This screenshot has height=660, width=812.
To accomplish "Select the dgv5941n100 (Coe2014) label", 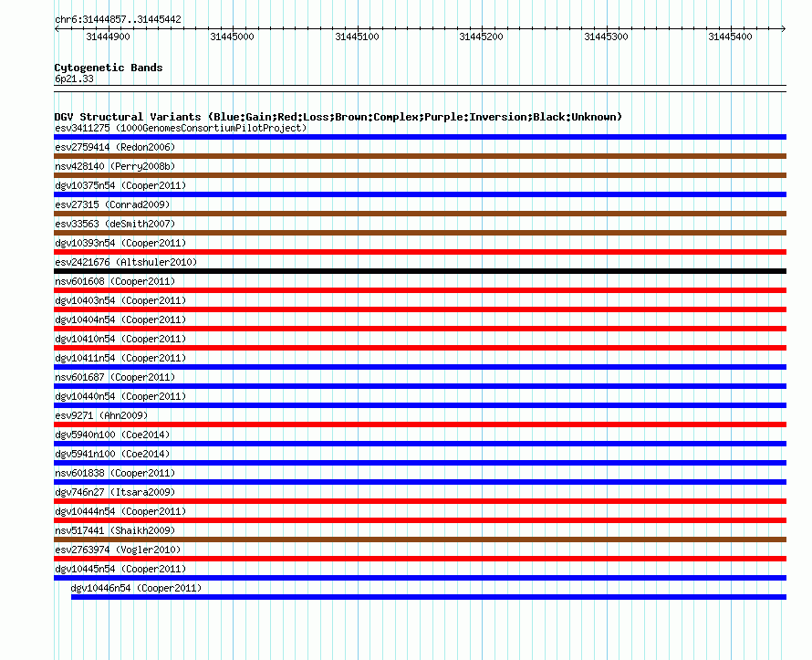I will pyautogui.click(x=112, y=454).
